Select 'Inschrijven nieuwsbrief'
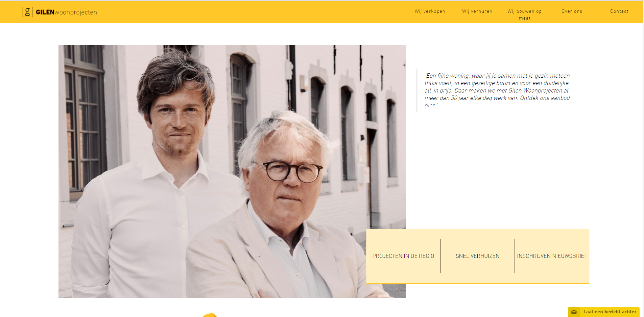 552,256
